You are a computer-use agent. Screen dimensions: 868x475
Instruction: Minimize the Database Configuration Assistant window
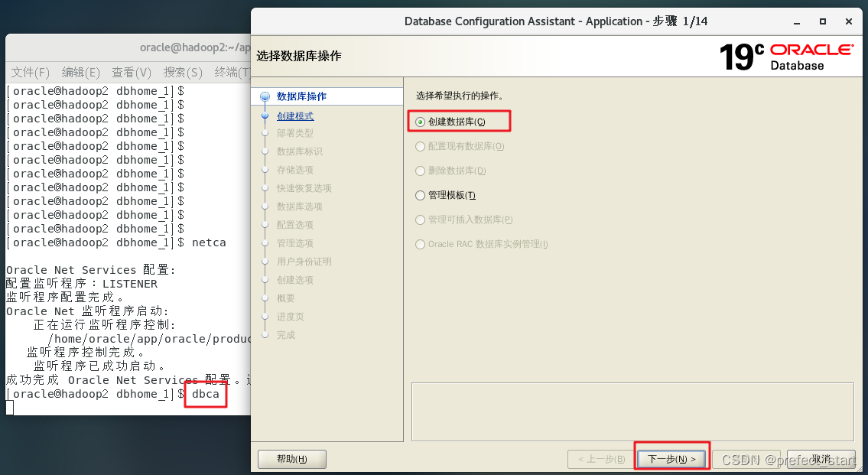point(797,21)
